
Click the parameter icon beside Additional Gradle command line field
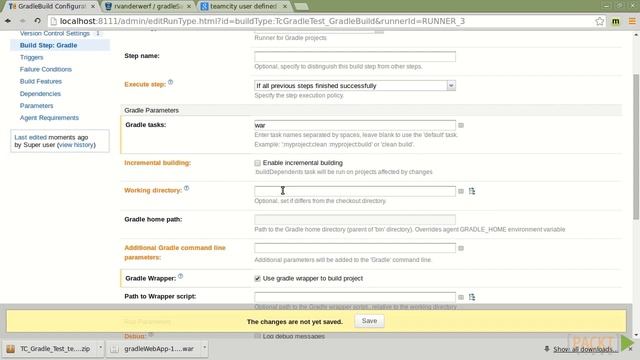point(461,248)
